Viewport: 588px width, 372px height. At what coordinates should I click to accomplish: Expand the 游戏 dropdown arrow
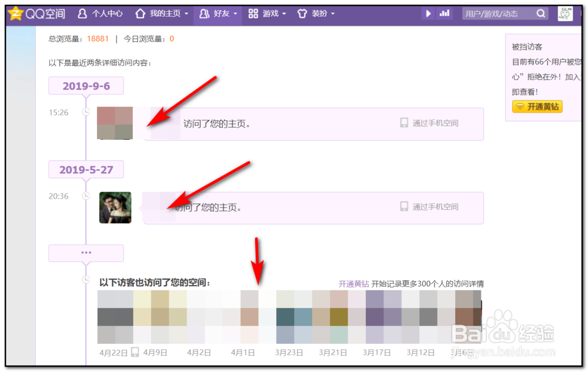coord(284,14)
